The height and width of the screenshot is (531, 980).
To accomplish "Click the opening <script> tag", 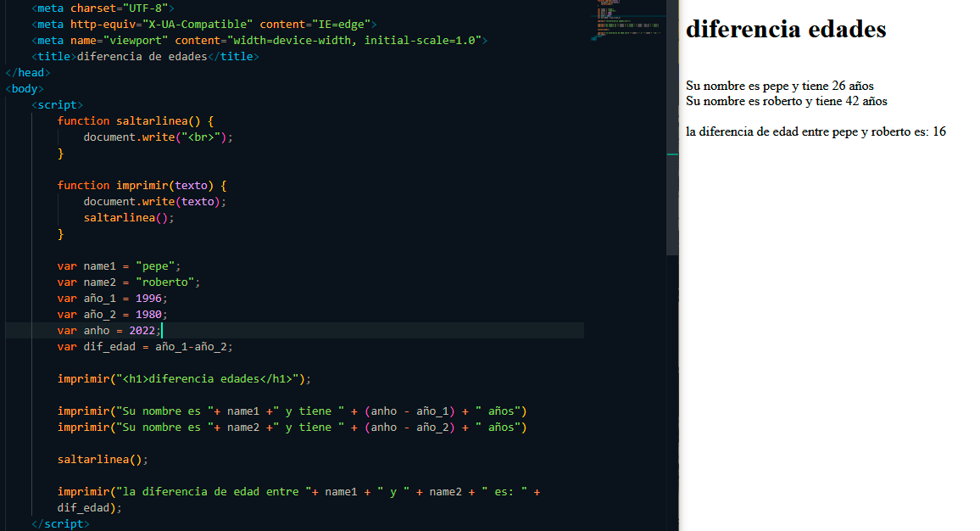I will (57, 104).
